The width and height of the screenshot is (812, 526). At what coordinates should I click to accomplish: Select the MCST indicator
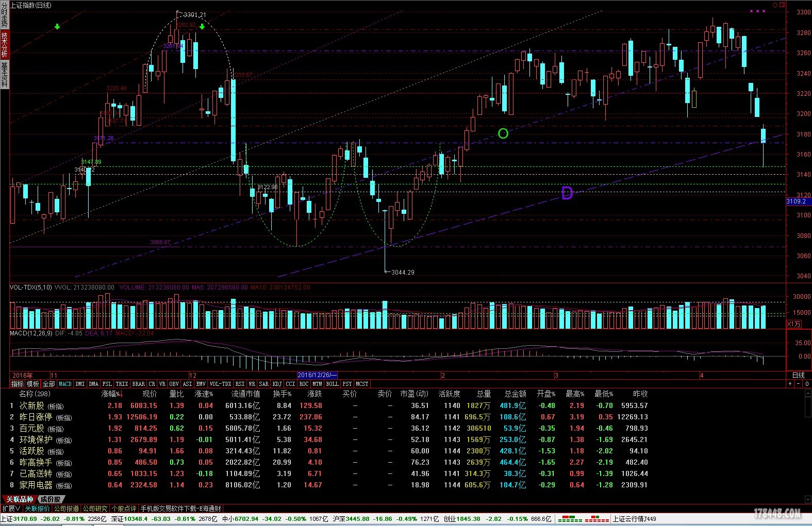click(362, 384)
